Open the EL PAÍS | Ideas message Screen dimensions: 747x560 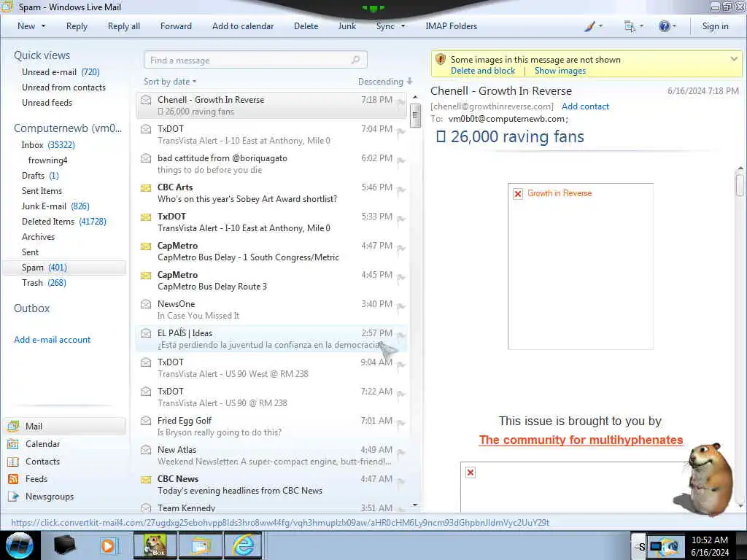pyautogui.click(x=271, y=338)
